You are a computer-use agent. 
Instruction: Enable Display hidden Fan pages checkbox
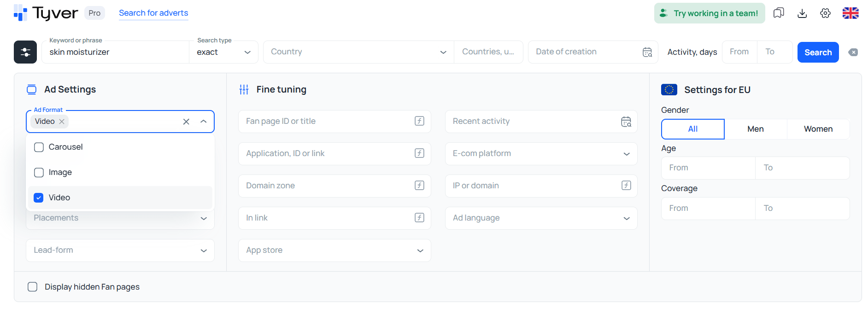click(33, 287)
